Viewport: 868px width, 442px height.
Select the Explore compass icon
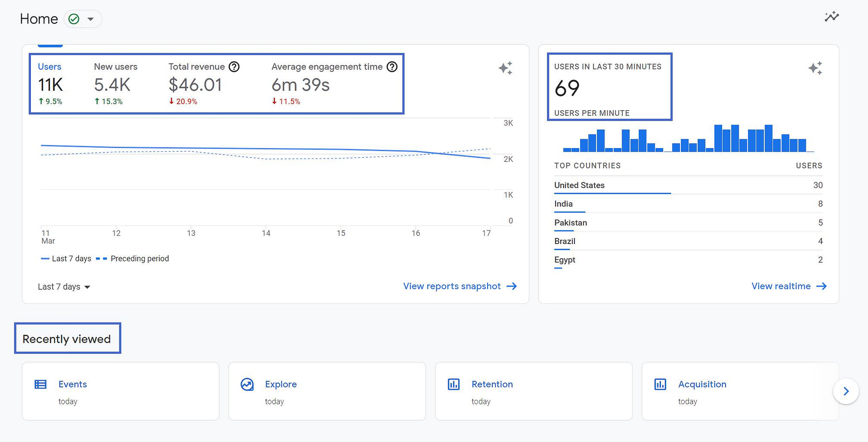pos(247,384)
